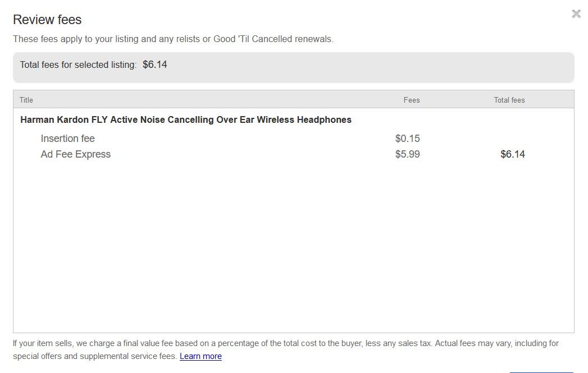Select the $5.99 ad fee amount
Viewport: 588px width, 373px height.
point(407,154)
